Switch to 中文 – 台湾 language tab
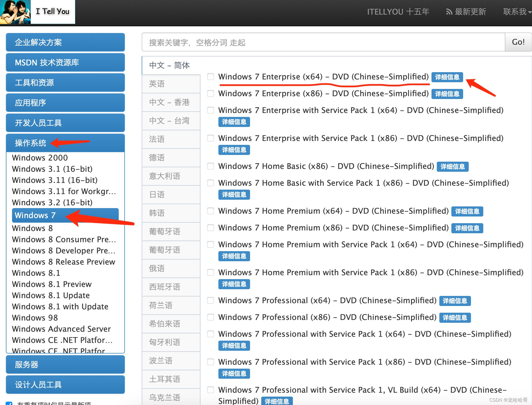 click(x=171, y=121)
